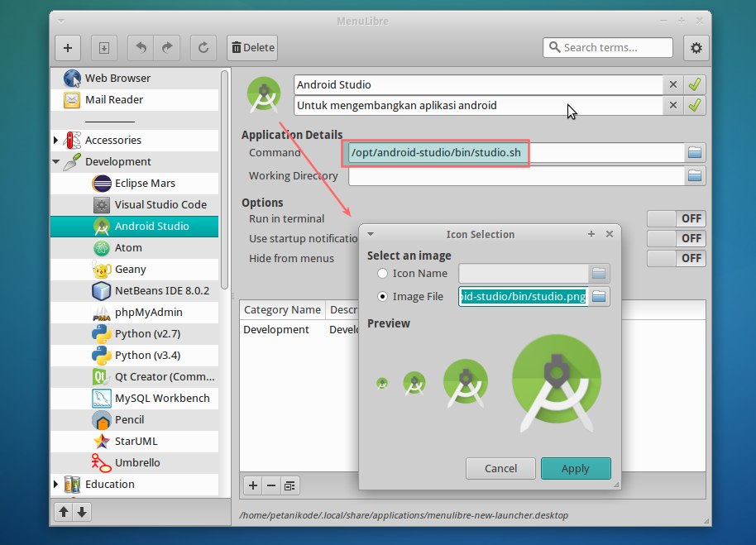The width and height of the screenshot is (756, 545).
Task: Expand the Education category
Action: coord(56,484)
